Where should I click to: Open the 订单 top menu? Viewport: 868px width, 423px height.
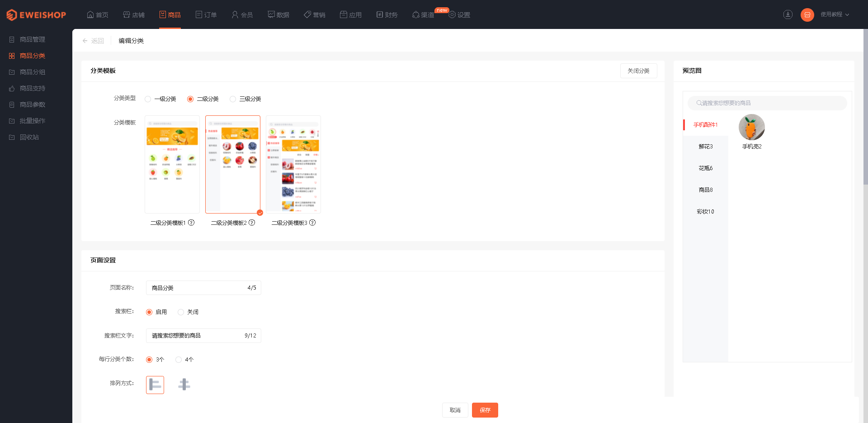click(x=206, y=15)
